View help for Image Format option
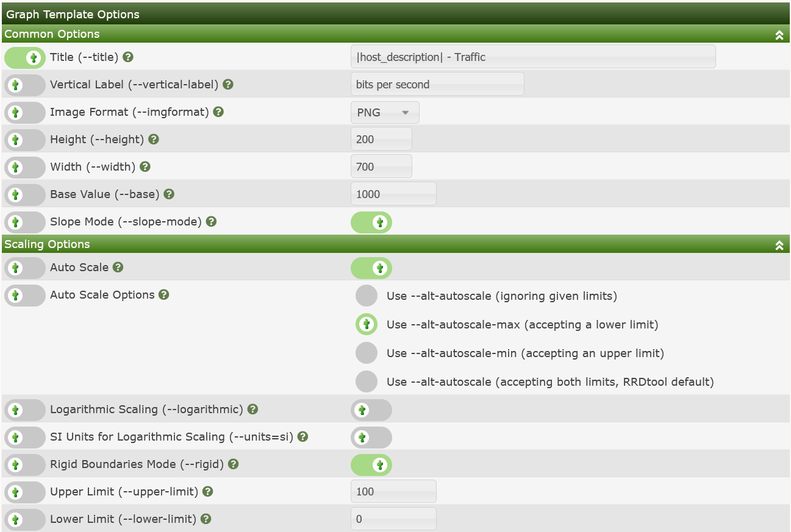The height and width of the screenshot is (532, 791). [218, 112]
